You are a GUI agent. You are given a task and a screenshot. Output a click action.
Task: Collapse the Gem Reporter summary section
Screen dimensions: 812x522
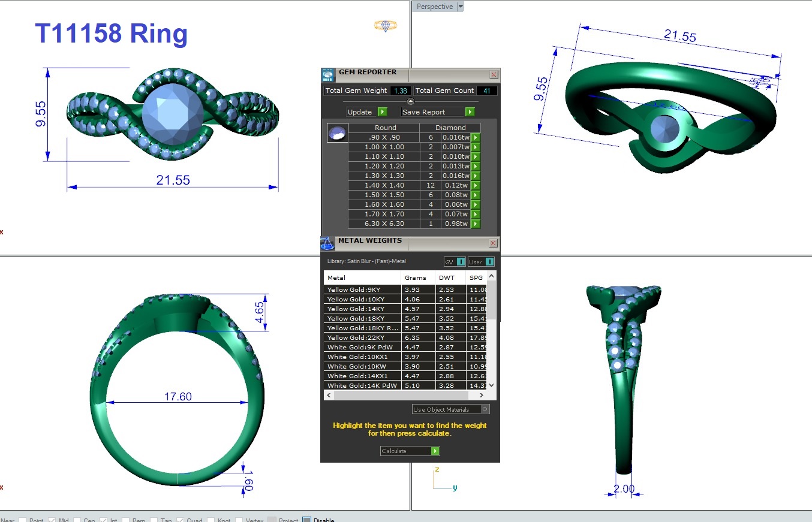tap(410, 101)
